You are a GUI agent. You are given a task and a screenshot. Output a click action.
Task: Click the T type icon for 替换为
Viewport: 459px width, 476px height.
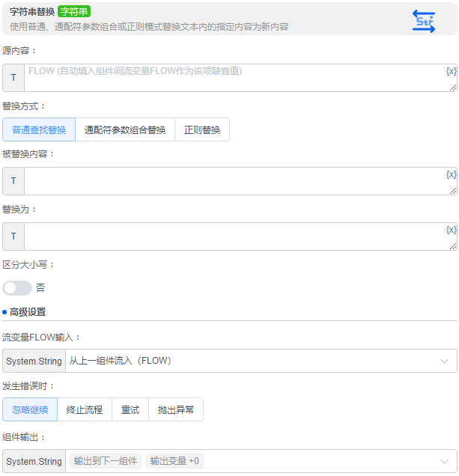(x=13, y=237)
